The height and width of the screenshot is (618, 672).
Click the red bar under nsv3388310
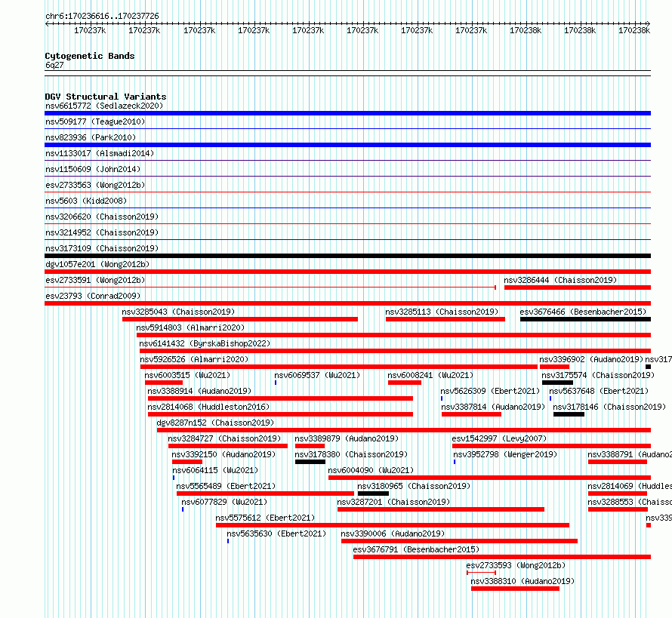[515, 589]
